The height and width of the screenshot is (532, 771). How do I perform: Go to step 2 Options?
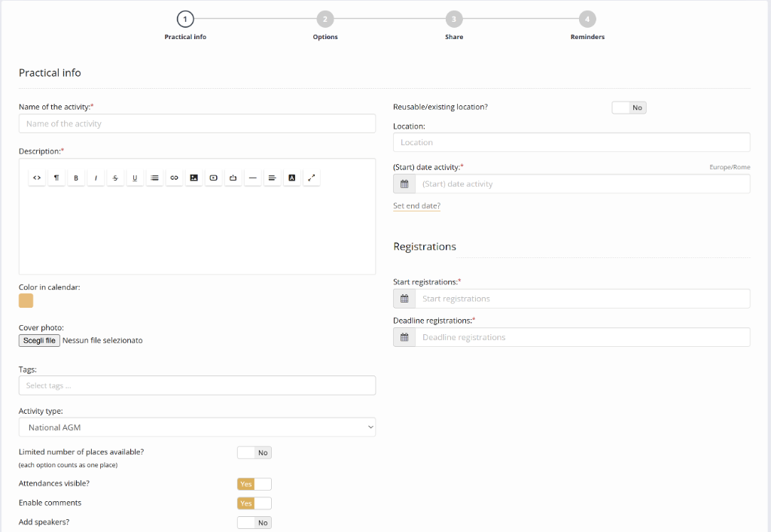pos(325,20)
